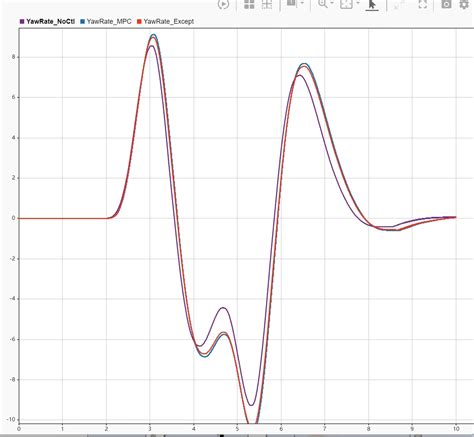
Task: Click the red YawRate_Except color swatch
Action: point(139,21)
